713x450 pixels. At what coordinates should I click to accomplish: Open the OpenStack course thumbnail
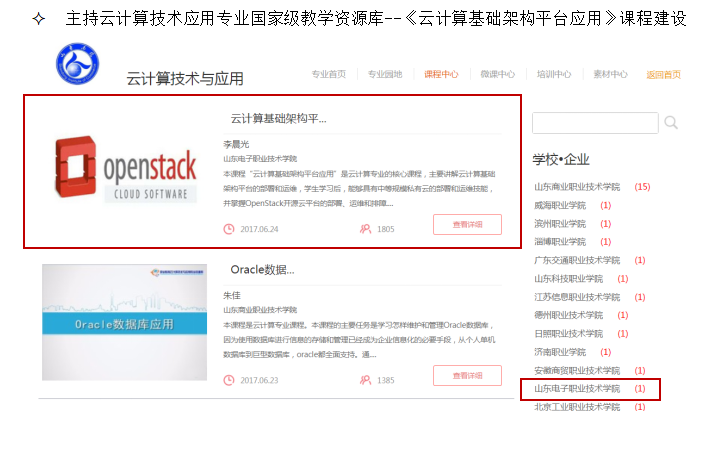pos(124,171)
